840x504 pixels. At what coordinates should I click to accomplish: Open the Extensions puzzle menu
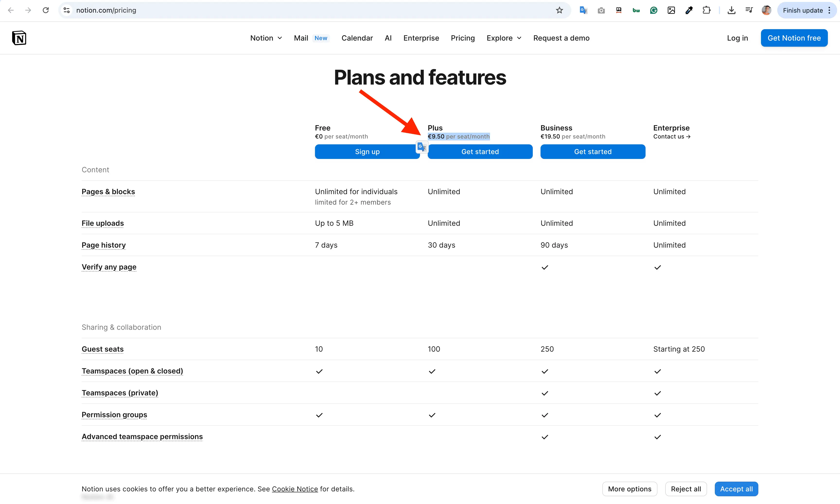(707, 10)
